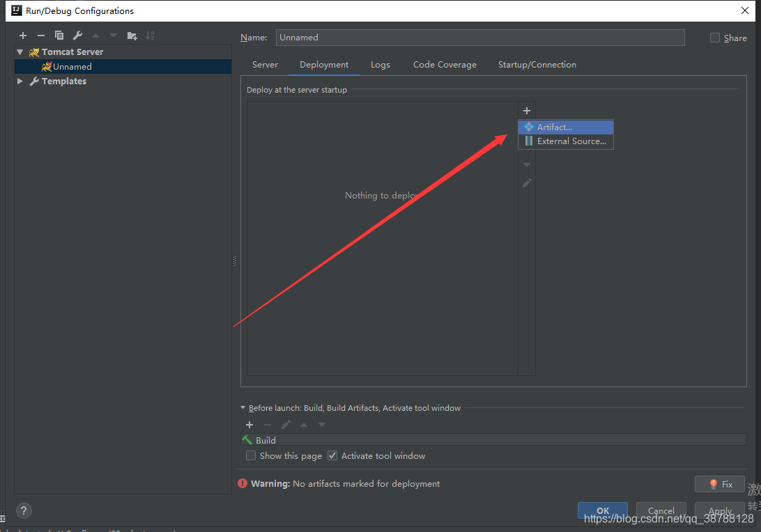Open the Logs tab
761x532 pixels.
pyautogui.click(x=380, y=65)
